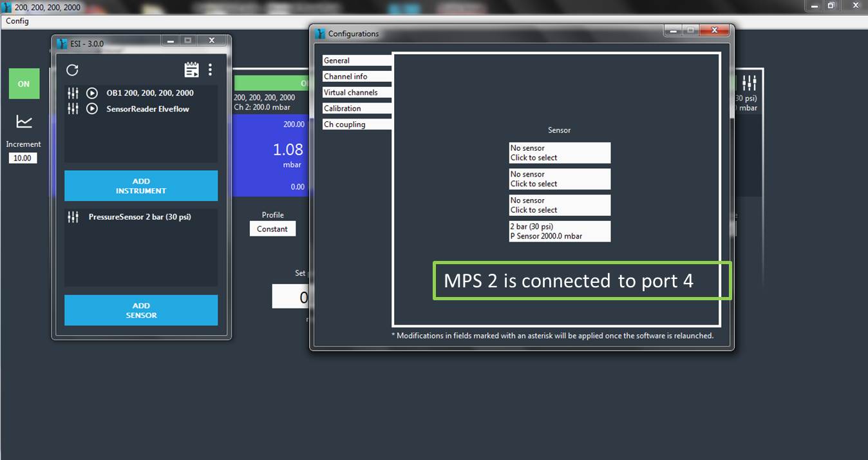The width and height of the screenshot is (868, 460).
Task: Open the scheduler notepad icon in ESI
Action: (x=191, y=70)
